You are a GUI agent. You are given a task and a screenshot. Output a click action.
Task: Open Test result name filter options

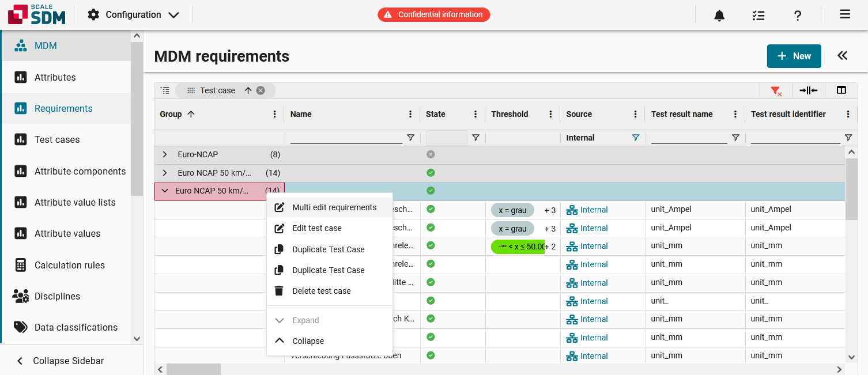point(735,138)
